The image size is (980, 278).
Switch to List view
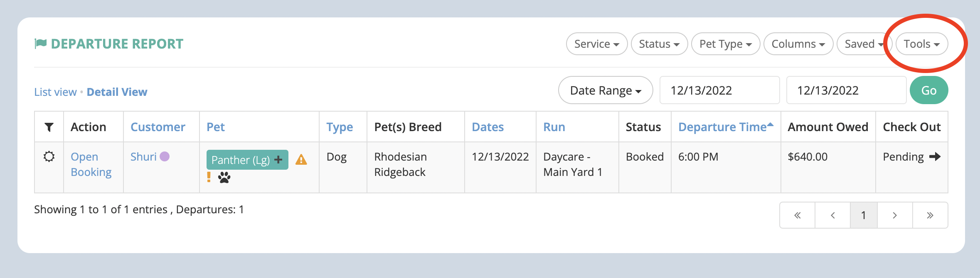point(55,92)
